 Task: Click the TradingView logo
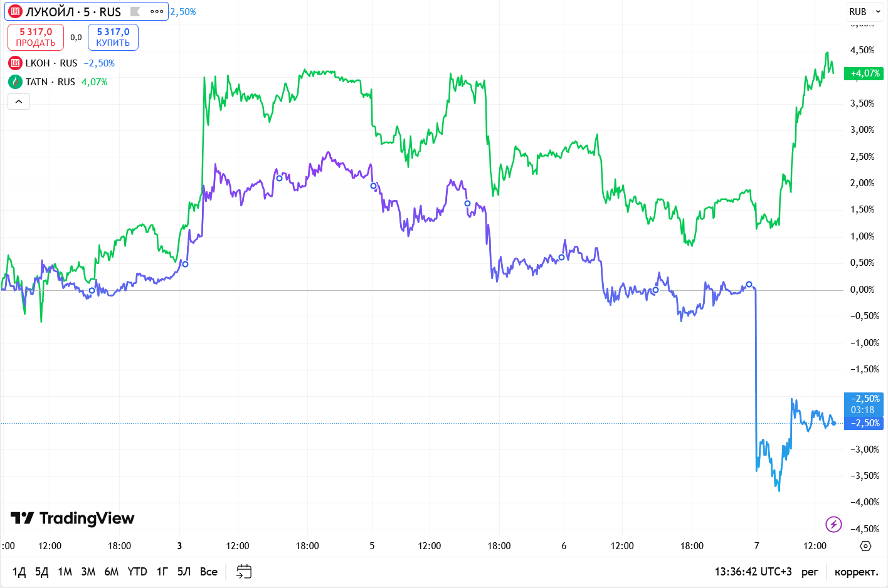coord(73,518)
